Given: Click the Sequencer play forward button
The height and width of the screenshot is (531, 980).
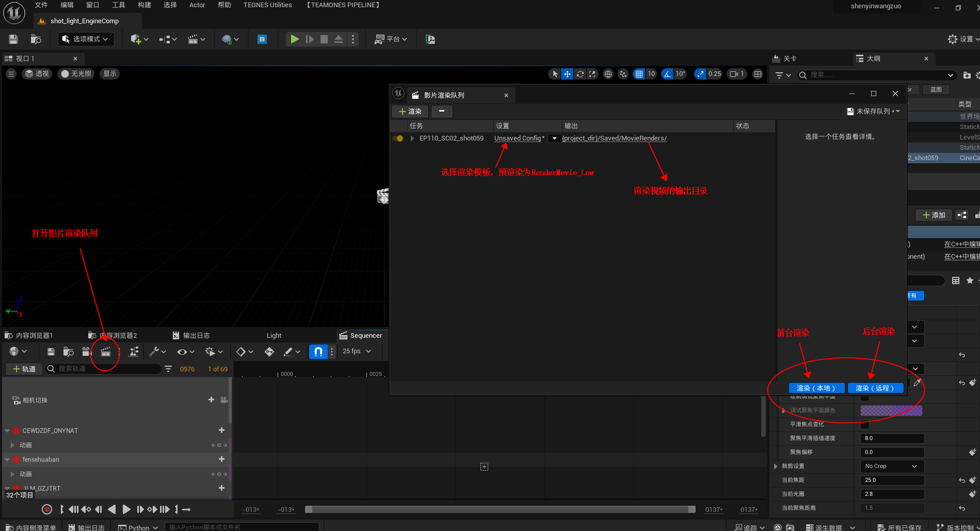Looking at the screenshot, I should click(126, 509).
